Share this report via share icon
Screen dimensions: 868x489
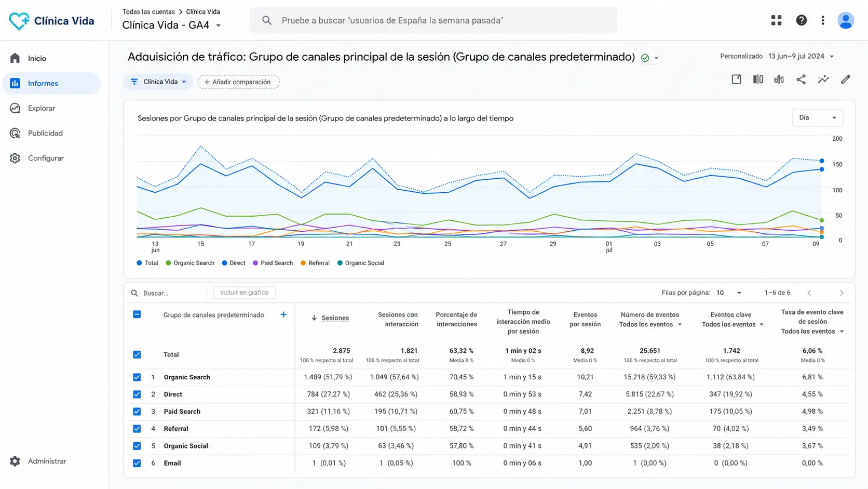[x=801, y=80]
